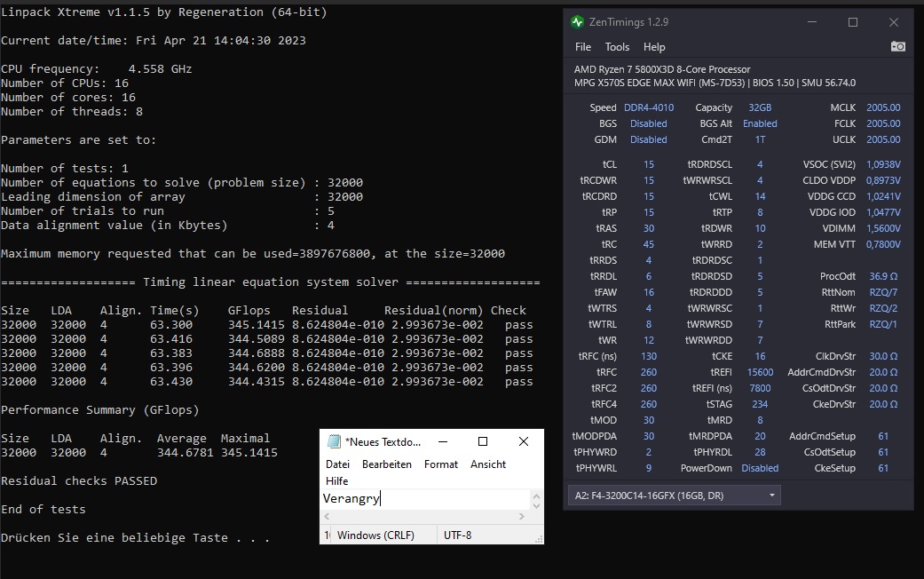Image resolution: width=924 pixels, height=579 pixels.
Task: Click the Notepad vertical scrollbar down arrow
Action: [x=536, y=505]
